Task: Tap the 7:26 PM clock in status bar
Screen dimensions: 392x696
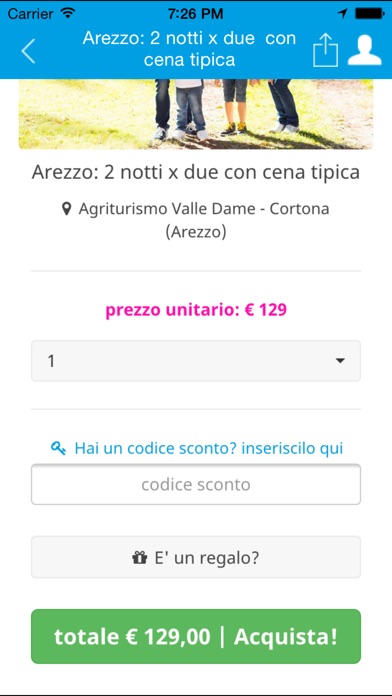Action: (x=195, y=14)
